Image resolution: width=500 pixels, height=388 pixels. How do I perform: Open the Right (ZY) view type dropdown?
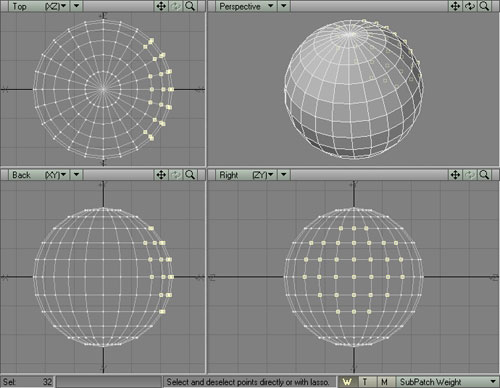[x=246, y=175]
